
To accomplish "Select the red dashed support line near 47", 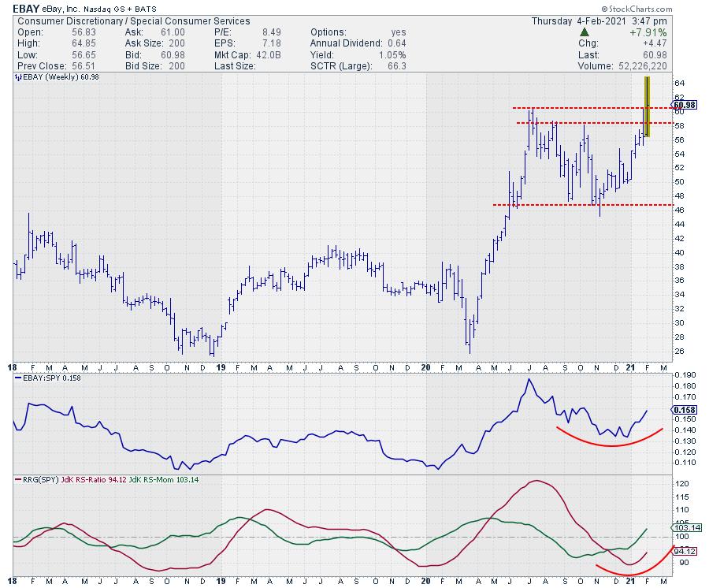I will pyautogui.click(x=583, y=205).
